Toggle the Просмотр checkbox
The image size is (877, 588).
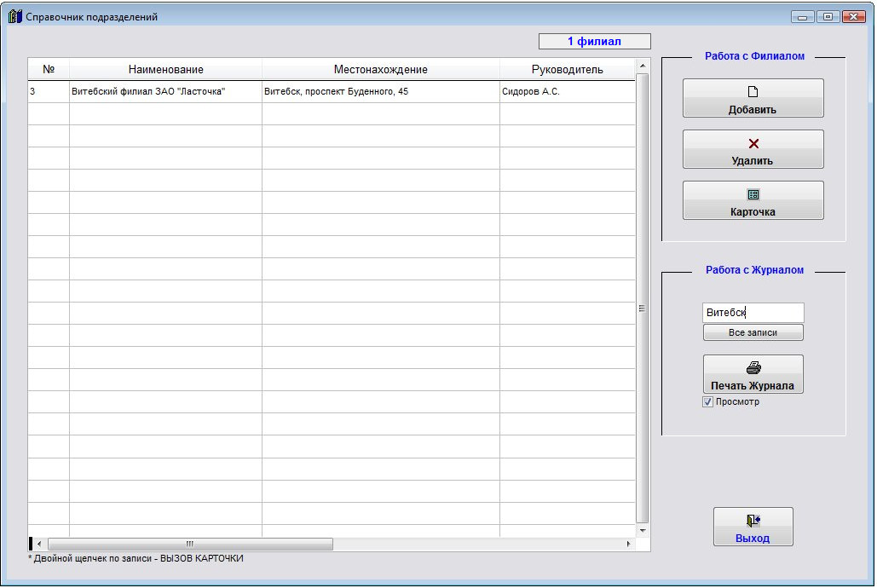click(708, 402)
